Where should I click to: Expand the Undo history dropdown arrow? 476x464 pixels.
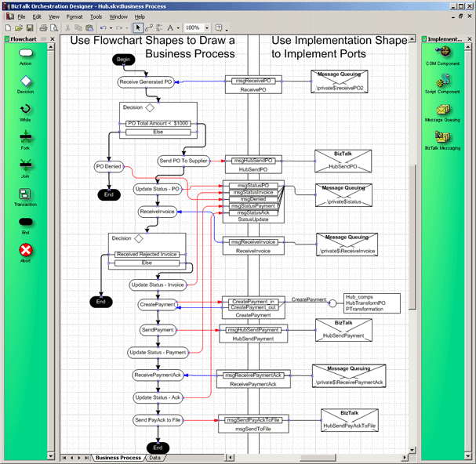(113, 27)
